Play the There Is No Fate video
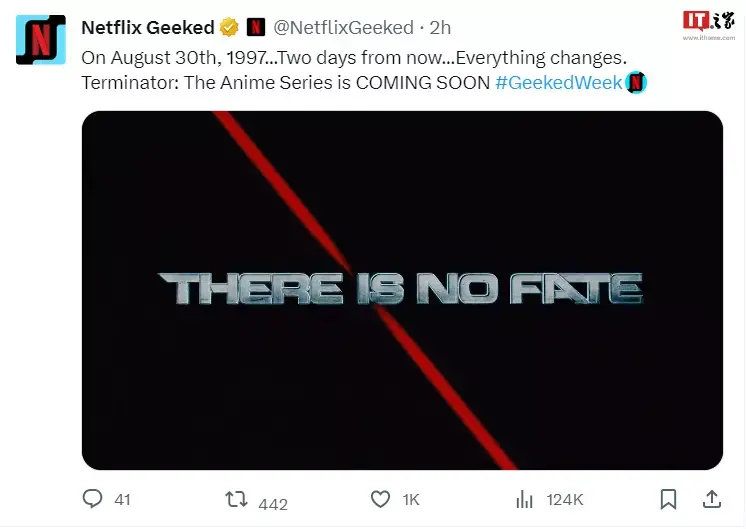Image resolution: width=746 pixels, height=529 pixels. click(x=401, y=290)
